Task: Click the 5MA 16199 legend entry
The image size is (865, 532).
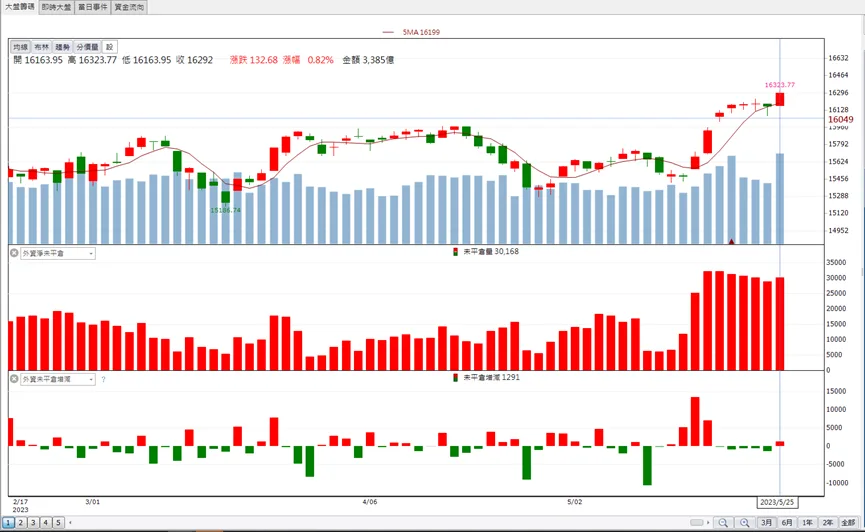Action: (412, 32)
